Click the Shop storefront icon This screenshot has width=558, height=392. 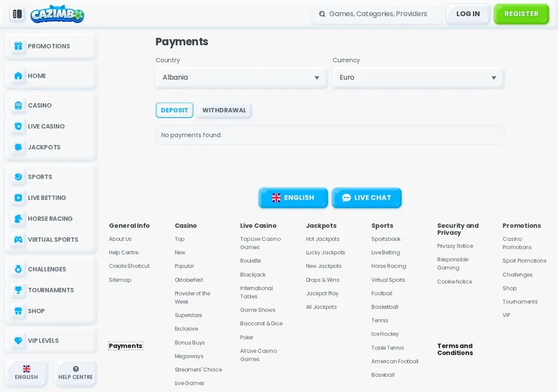click(x=18, y=311)
